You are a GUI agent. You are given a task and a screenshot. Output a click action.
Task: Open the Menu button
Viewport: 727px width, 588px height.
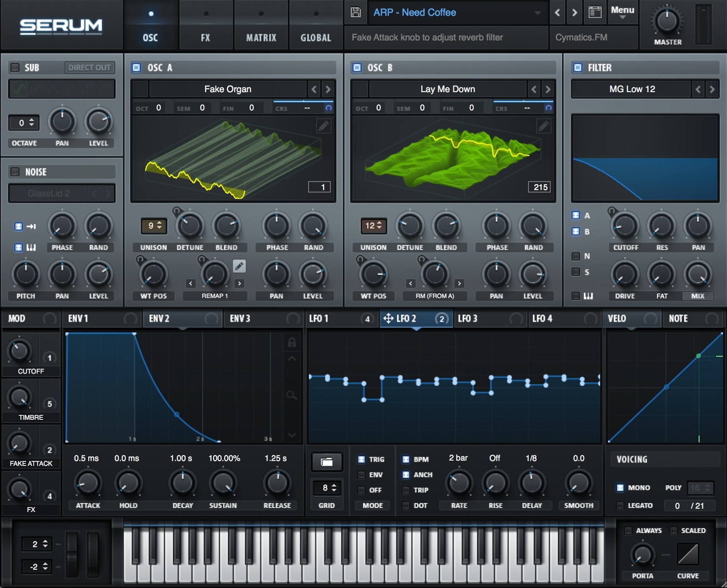tap(622, 10)
